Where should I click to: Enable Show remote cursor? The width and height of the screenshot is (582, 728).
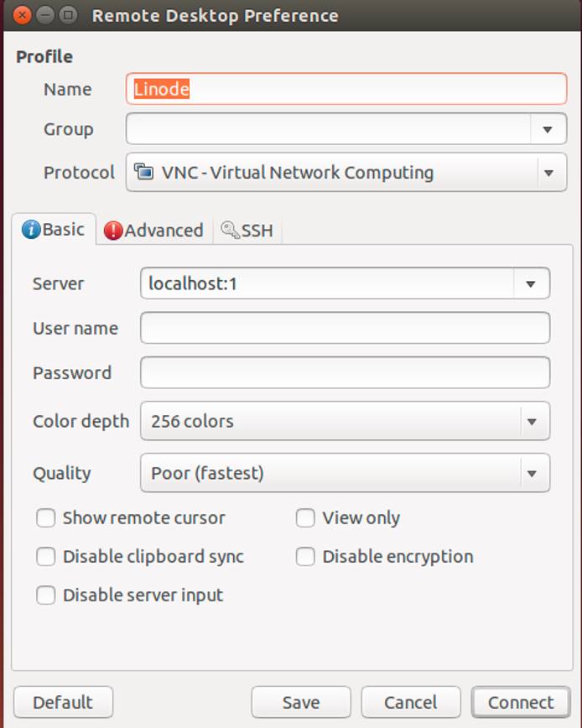coord(45,518)
